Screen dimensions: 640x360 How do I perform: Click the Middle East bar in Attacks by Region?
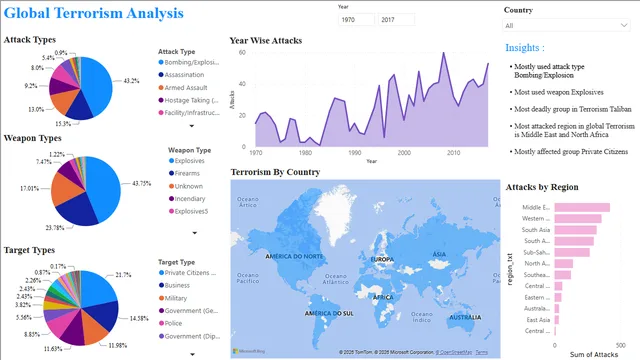pos(582,207)
